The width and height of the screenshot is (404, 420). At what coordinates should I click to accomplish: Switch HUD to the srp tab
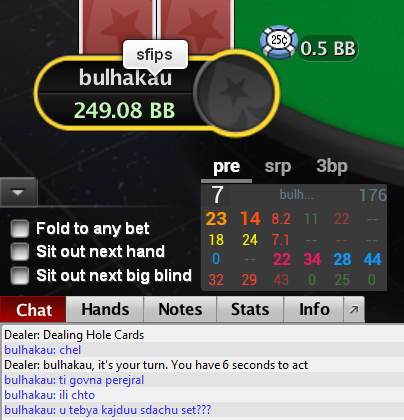(278, 166)
